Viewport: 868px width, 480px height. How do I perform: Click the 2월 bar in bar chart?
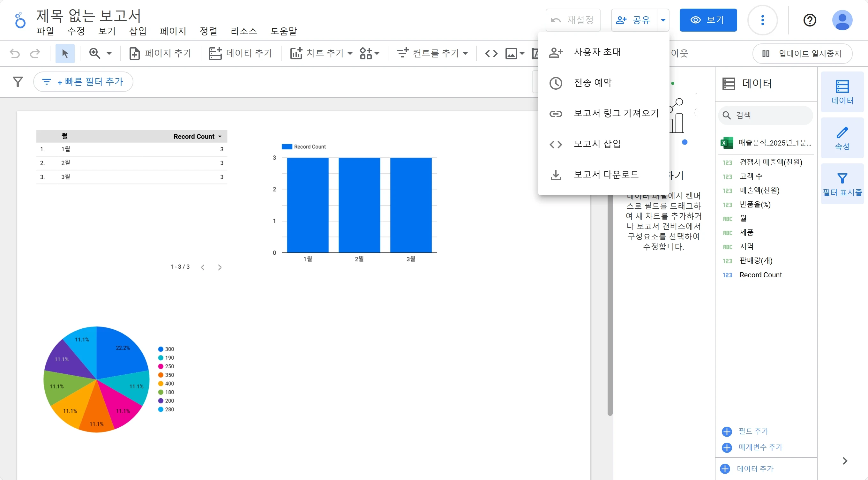pos(359,205)
